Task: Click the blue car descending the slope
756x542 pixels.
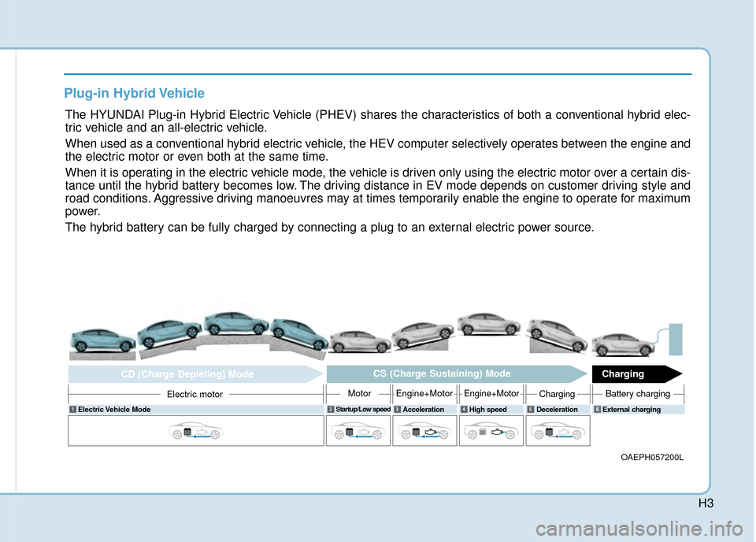Action: point(299,334)
